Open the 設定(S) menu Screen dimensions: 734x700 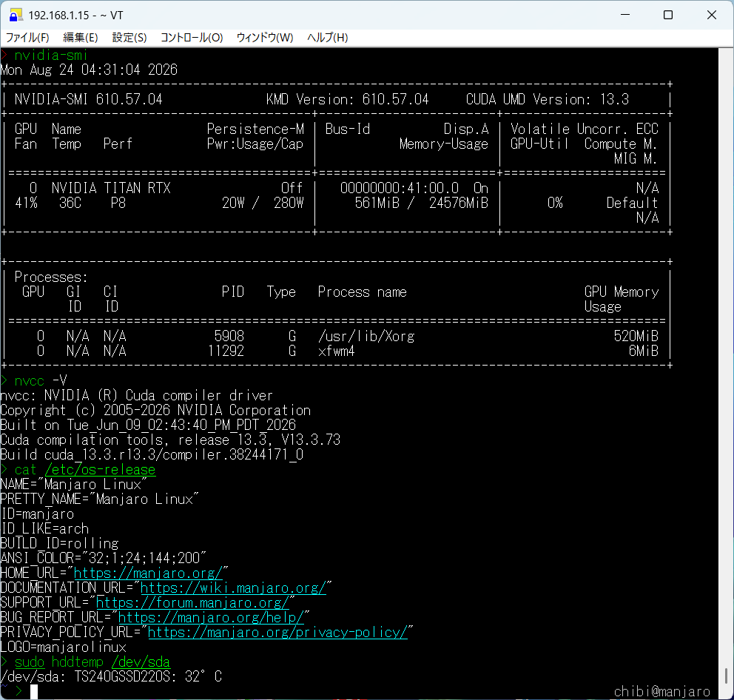(129, 38)
